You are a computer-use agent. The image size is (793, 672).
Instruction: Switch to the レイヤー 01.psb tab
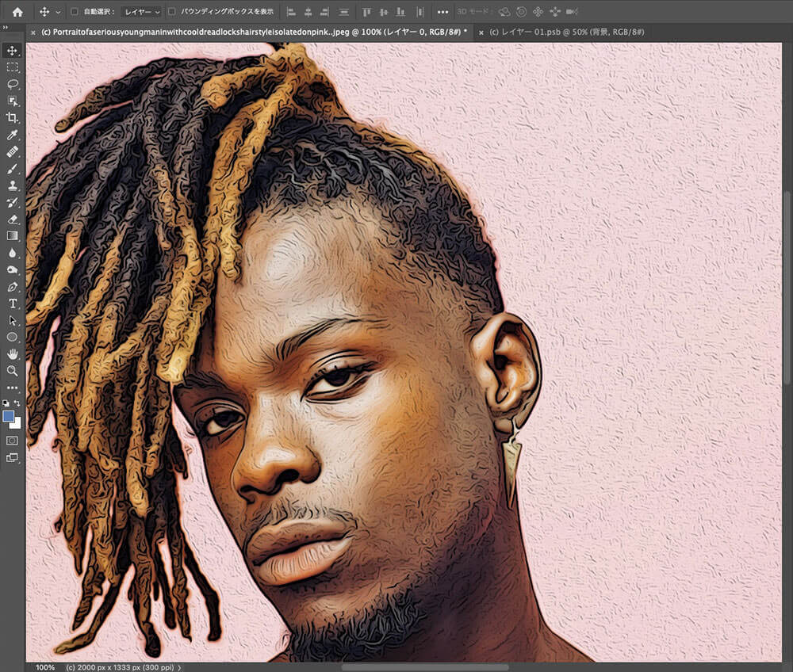pos(566,32)
